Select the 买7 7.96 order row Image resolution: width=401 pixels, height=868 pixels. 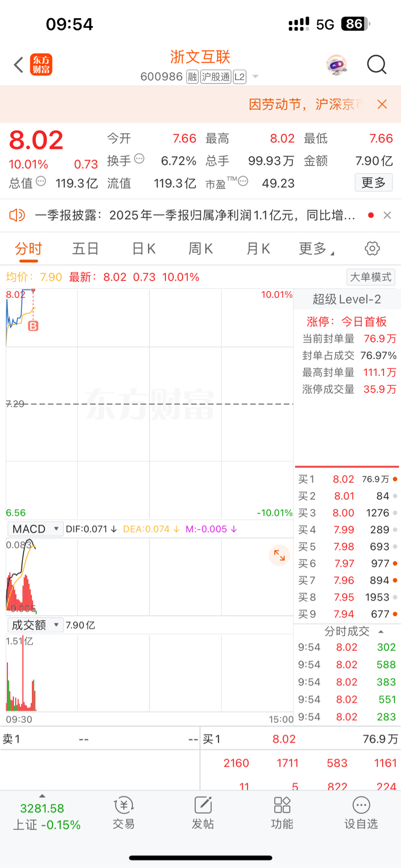347,580
